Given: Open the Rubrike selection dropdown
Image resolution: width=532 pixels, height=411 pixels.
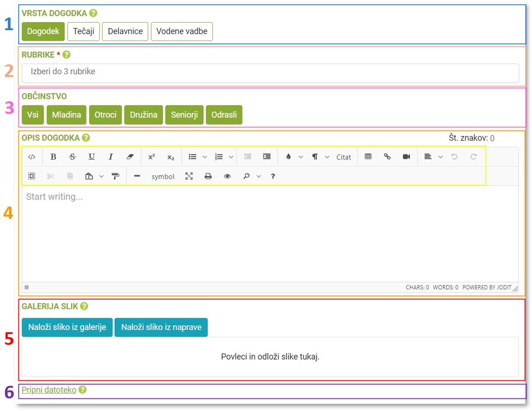Looking at the screenshot, I should [270, 72].
